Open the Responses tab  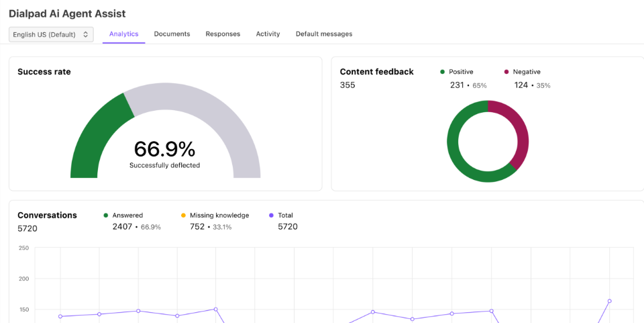[x=223, y=34]
